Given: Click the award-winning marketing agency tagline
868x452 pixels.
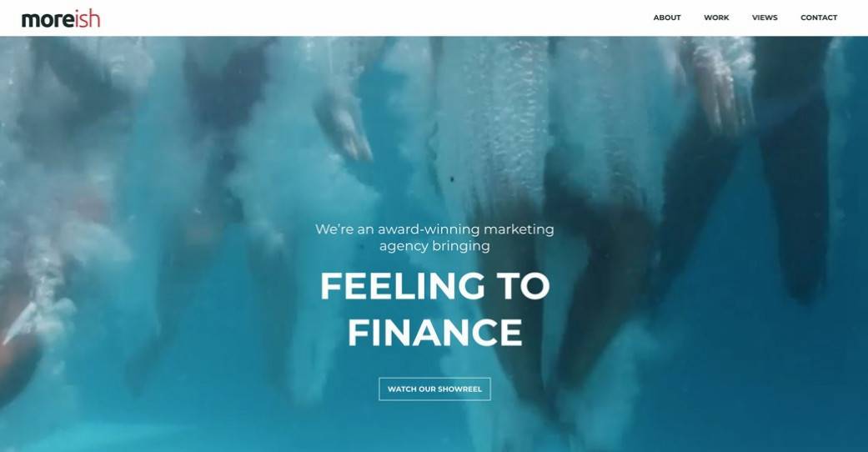Looking at the screenshot, I should click(x=434, y=237).
